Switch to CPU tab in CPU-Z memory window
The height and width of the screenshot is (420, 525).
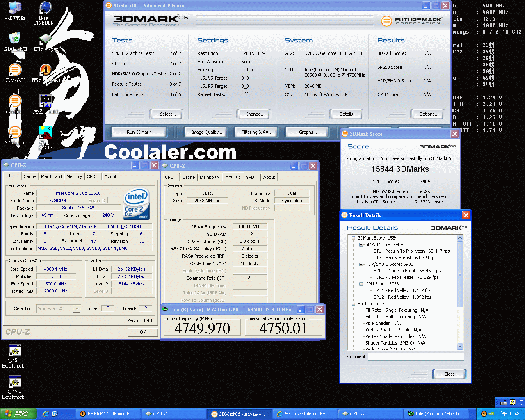click(x=169, y=177)
